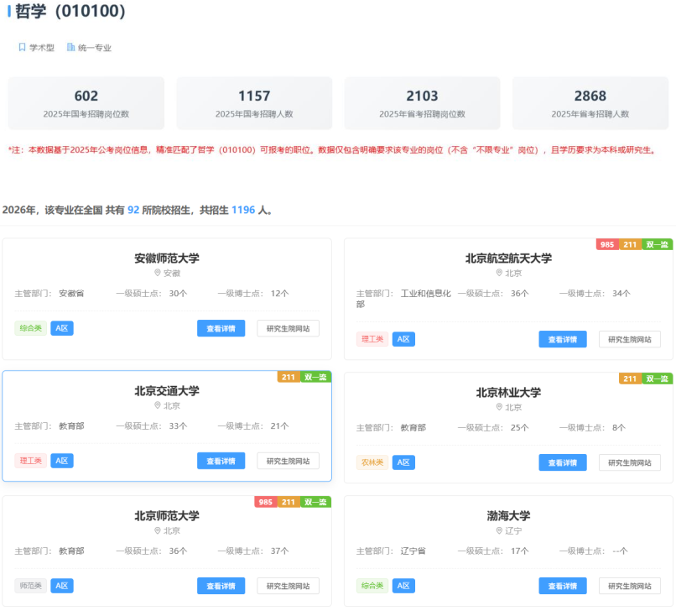Image resolution: width=676 pixels, height=616 pixels.
Task: Click the location pin under 北京交通大学
Action: click(158, 405)
